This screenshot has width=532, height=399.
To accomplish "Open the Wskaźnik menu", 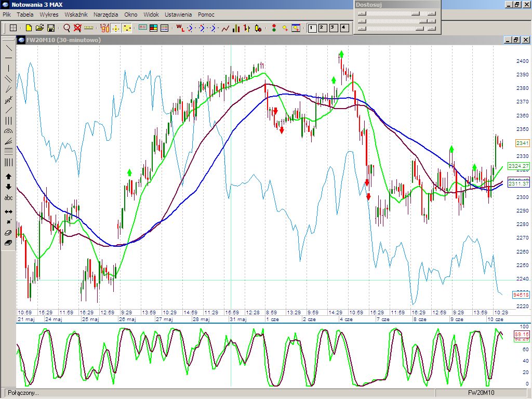I will point(76,15).
